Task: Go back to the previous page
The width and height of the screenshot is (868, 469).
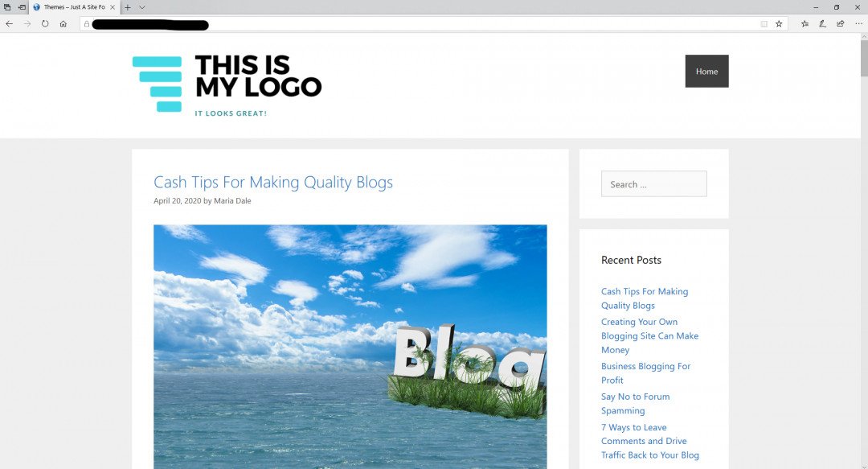Action: click(9, 24)
